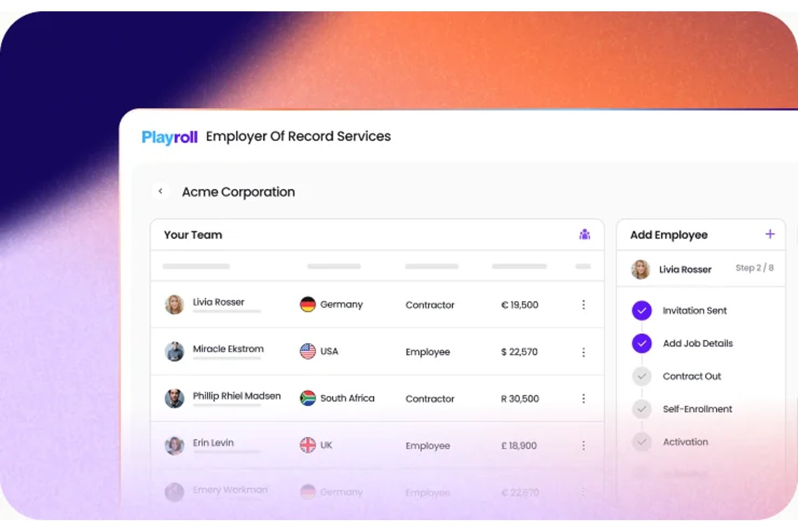This screenshot has width=798, height=532.
Task: Click the Add Employee heading
Action: [x=669, y=235]
